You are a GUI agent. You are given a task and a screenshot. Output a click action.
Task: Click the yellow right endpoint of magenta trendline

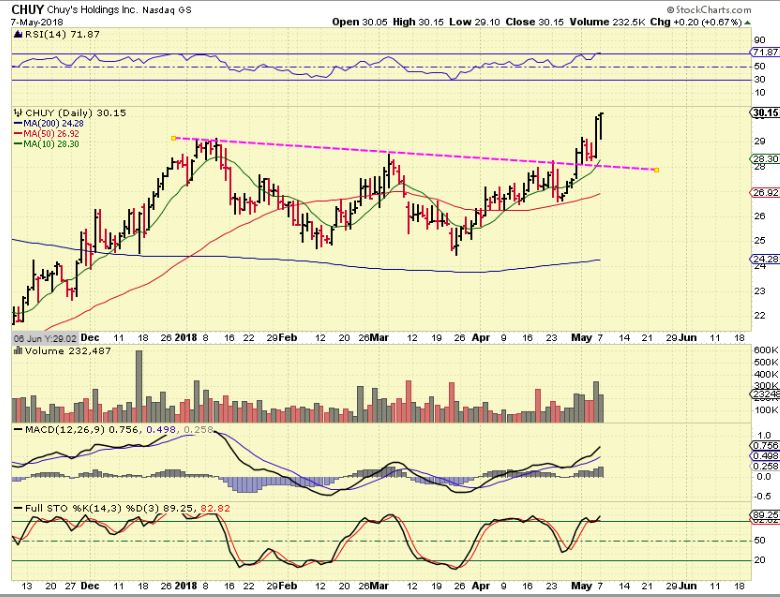point(657,170)
